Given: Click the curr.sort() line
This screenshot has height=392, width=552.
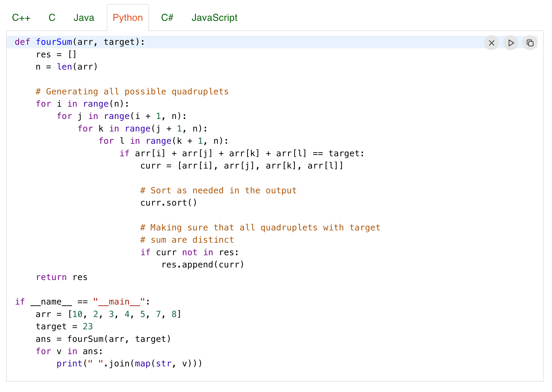Looking at the screenshot, I should tap(168, 202).
